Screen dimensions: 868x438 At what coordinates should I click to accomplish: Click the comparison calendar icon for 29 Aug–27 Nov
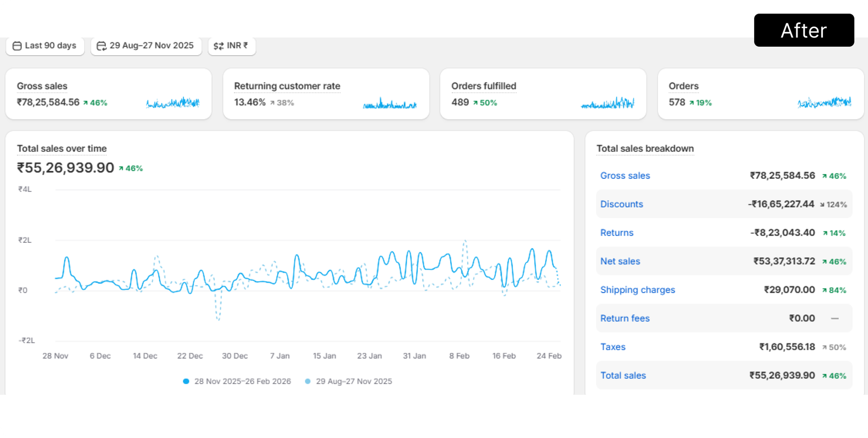click(x=101, y=46)
